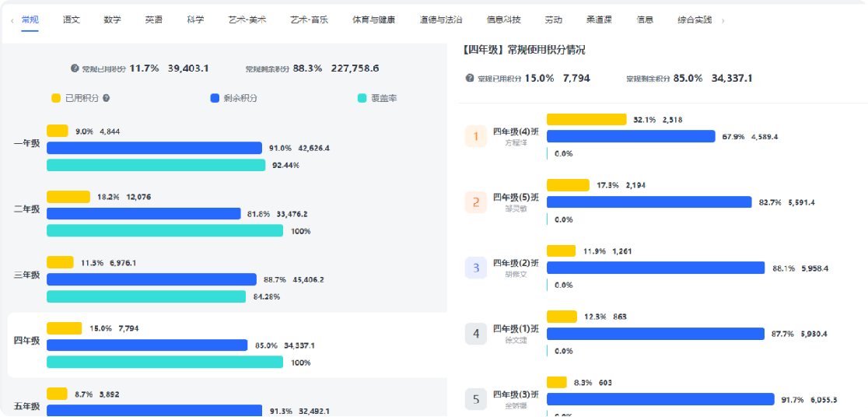This screenshot has height=417, width=868.
Task: Click the left arrow before the 常规 tab
Action: pyautogui.click(x=12, y=20)
